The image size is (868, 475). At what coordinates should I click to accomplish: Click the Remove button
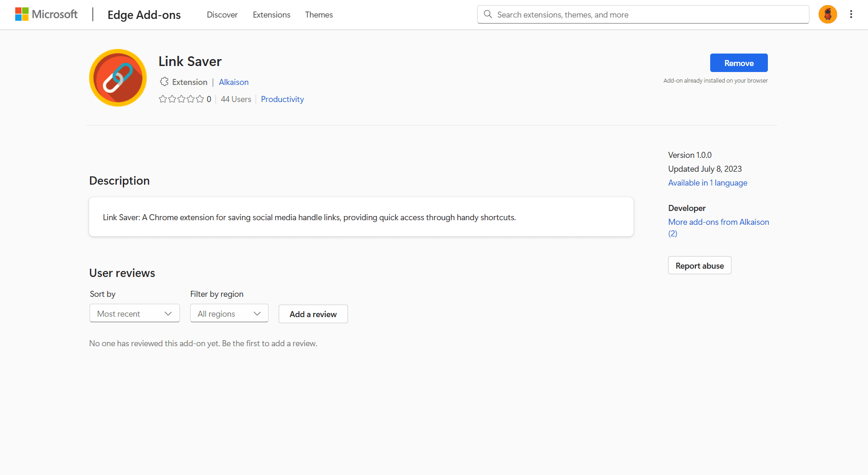point(738,63)
